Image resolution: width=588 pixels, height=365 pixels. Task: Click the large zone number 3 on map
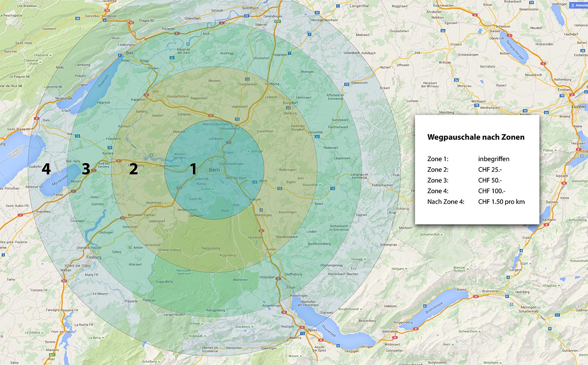pos(86,169)
